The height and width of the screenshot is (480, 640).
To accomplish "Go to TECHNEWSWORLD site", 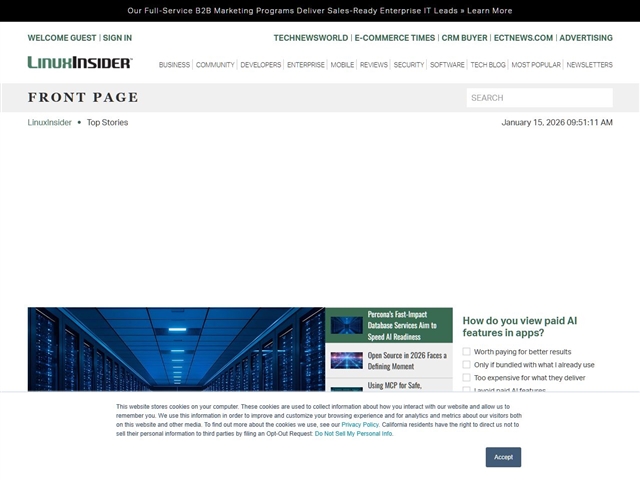I will pos(311,38).
